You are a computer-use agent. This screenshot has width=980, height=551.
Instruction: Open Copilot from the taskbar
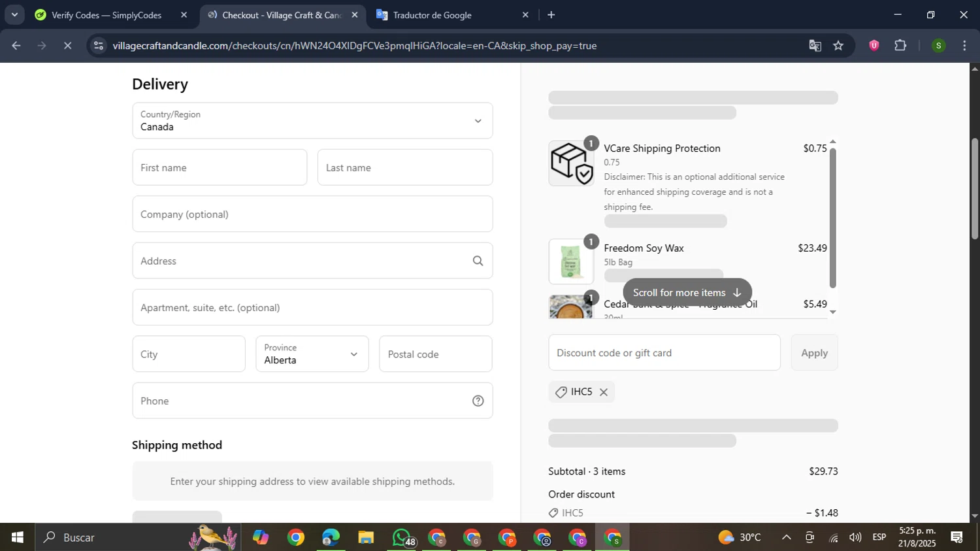pos(261,537)
